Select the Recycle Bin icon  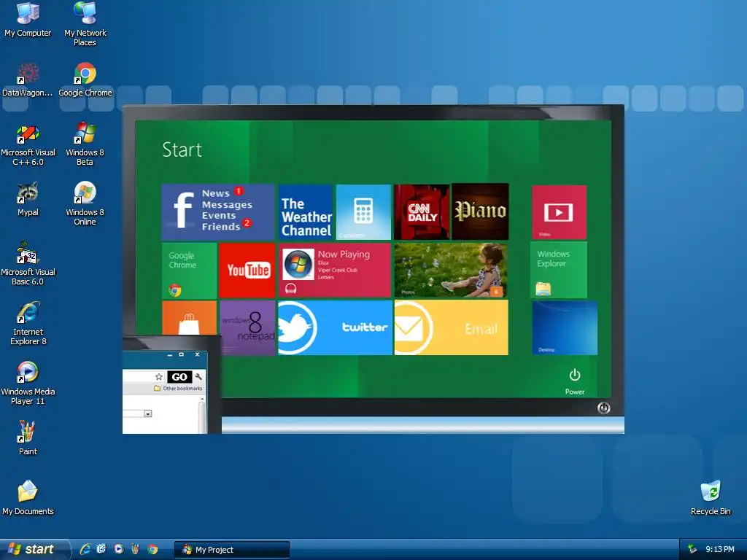pyautogui.click(x=711, y=498)
